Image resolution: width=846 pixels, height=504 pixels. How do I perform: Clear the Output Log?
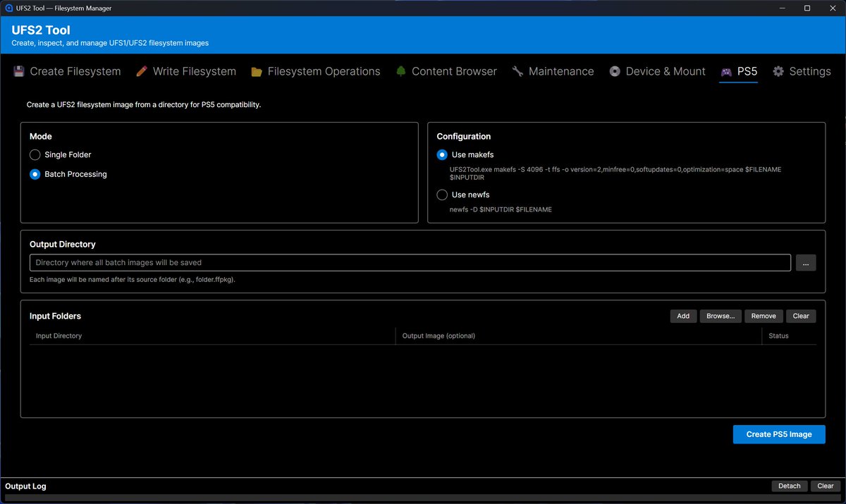826,486
